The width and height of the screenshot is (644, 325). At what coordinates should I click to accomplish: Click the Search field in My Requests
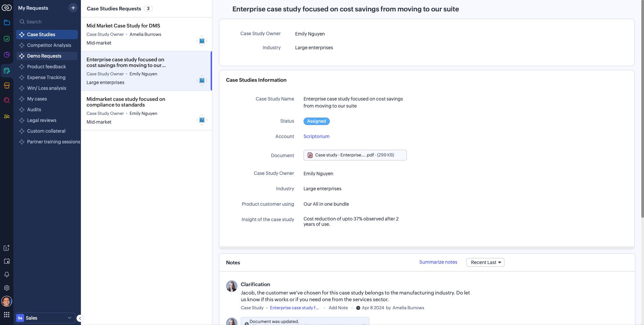[x=47, y=22]
